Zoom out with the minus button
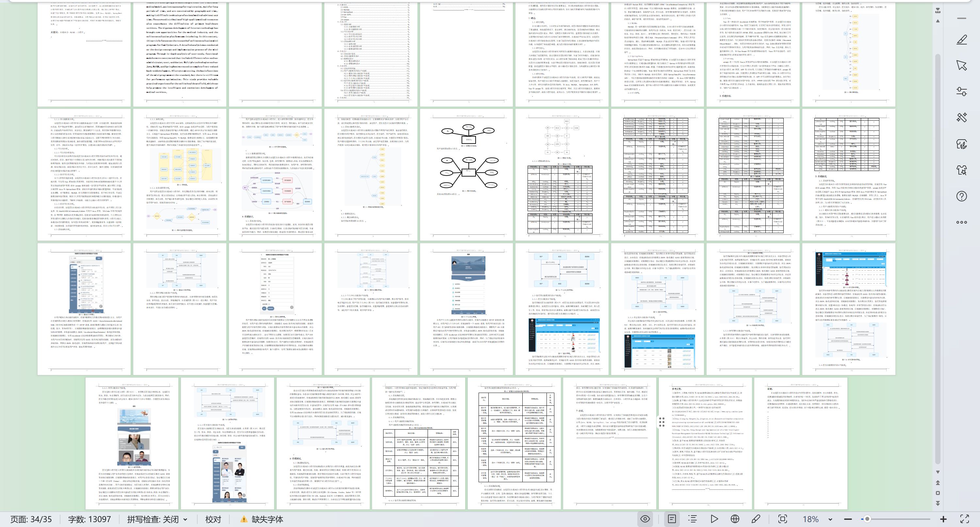 pyautogui.click(x=848, y=519)
